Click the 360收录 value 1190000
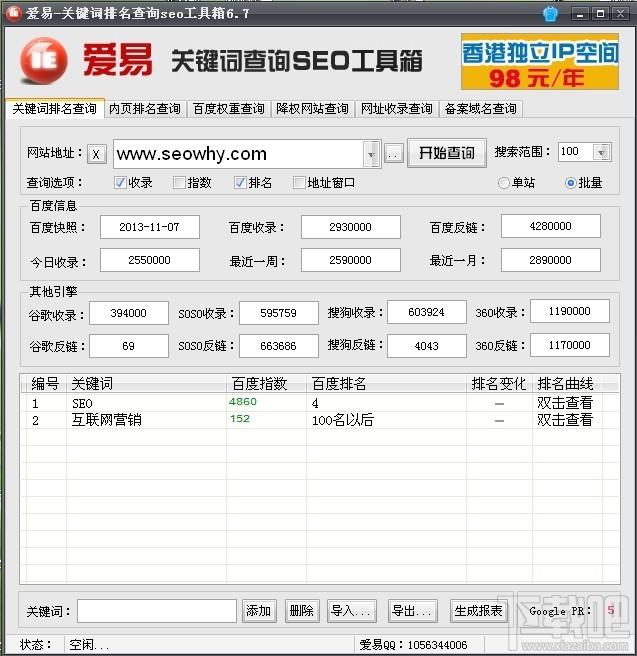Viewport: 637px width, 656px height. 570,311
